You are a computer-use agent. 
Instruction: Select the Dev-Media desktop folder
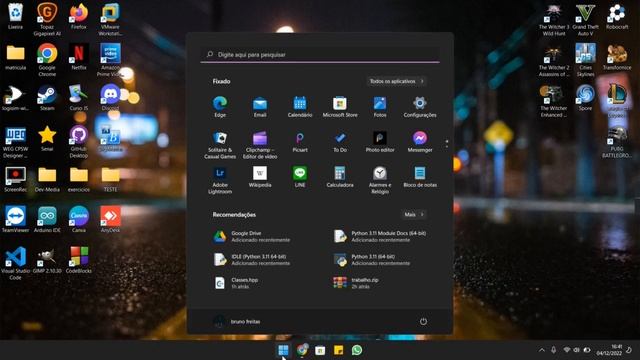(x=47, y=179)
